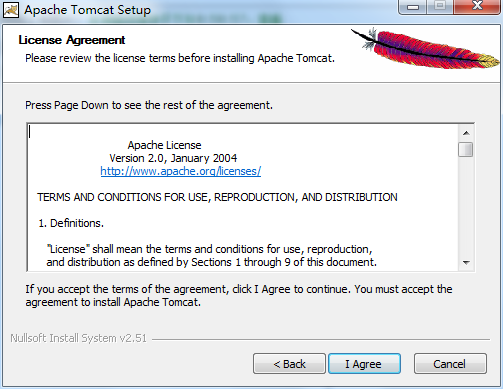
Task: Open the apache.org/licenses hyperlink
Action: [181, 171]
